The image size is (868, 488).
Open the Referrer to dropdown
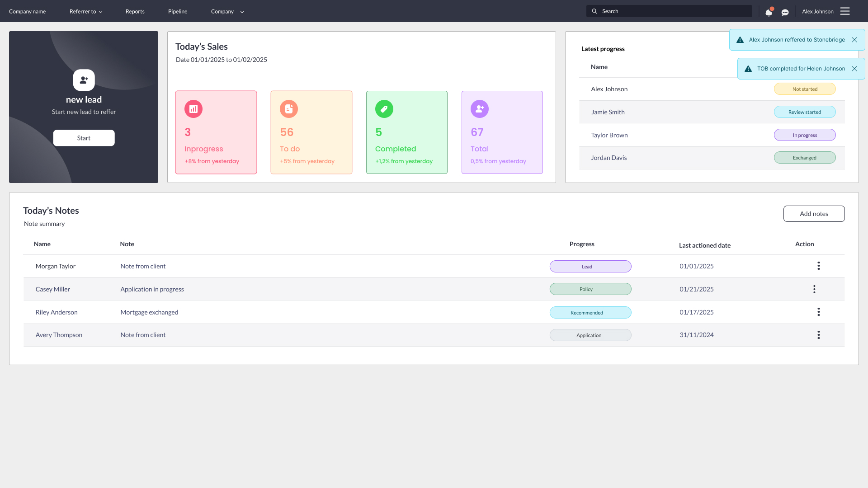[86, 11]
